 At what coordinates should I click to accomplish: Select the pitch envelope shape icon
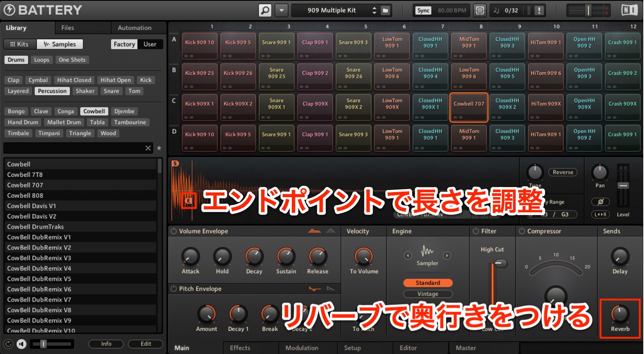pos(315,289)
